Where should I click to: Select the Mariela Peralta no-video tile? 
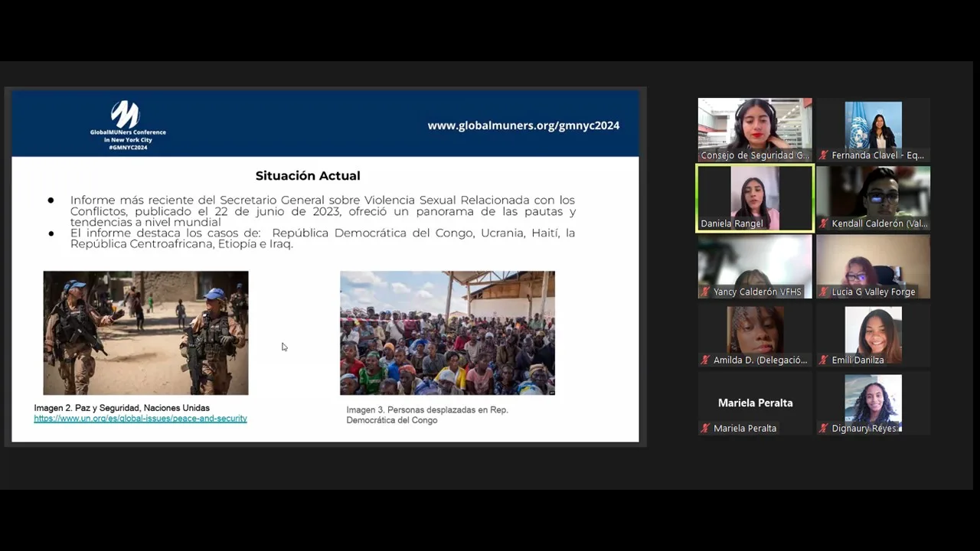(755, 403)
